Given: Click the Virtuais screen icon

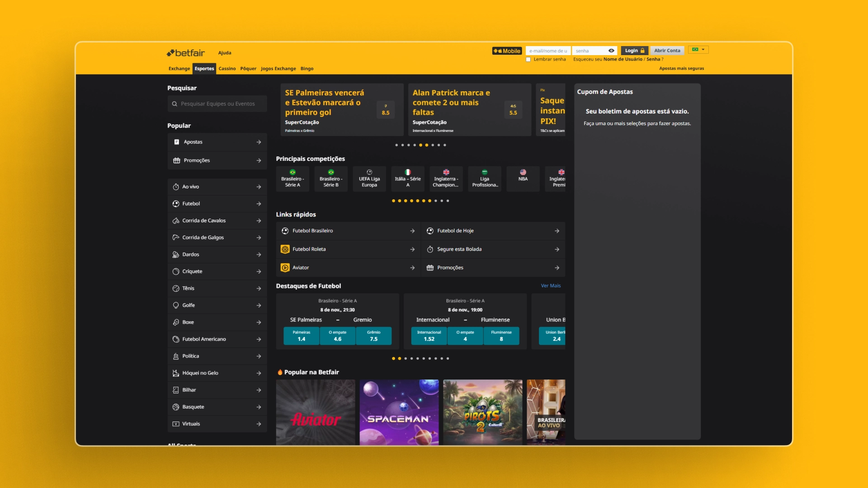Looking at the screenshot, I should point(176,424).
